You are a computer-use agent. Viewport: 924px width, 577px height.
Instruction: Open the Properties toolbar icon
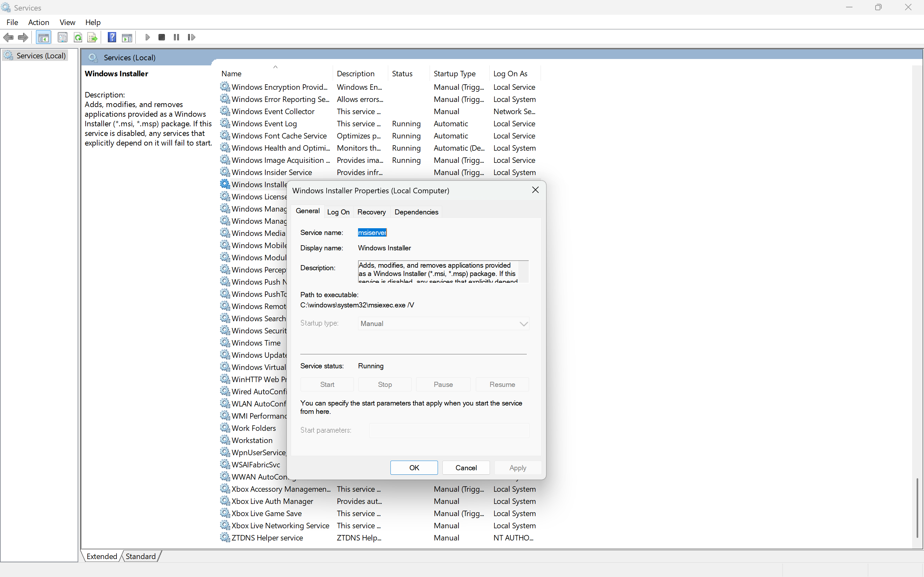click(62, 38)
